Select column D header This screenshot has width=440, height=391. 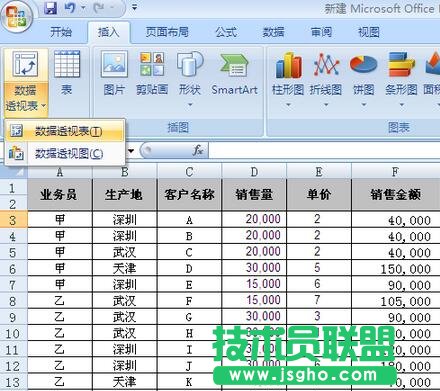(254, 172)
